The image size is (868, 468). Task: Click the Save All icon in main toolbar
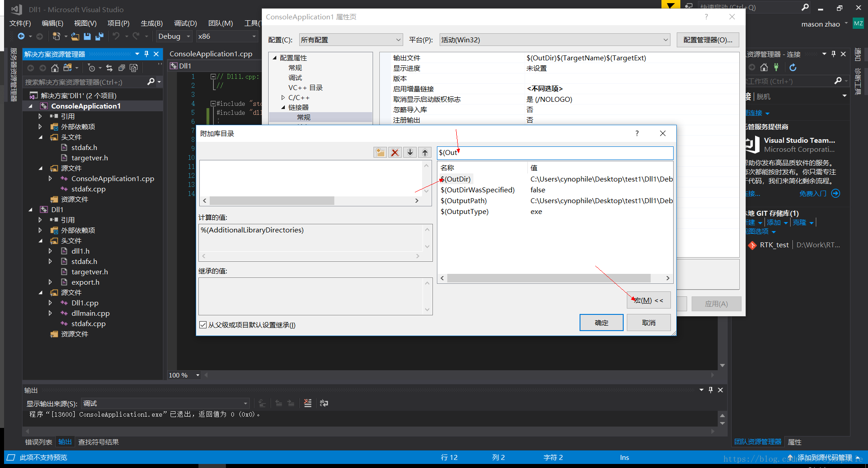coord(99,36)
